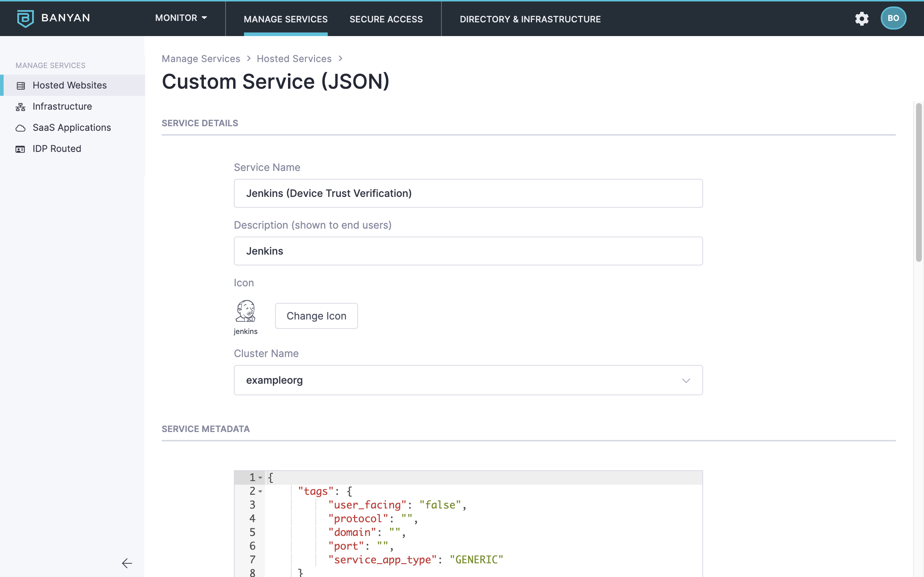Expand the Cluster Name exampleorg dropdown
The image size is (924, 577).
(686, 380)
